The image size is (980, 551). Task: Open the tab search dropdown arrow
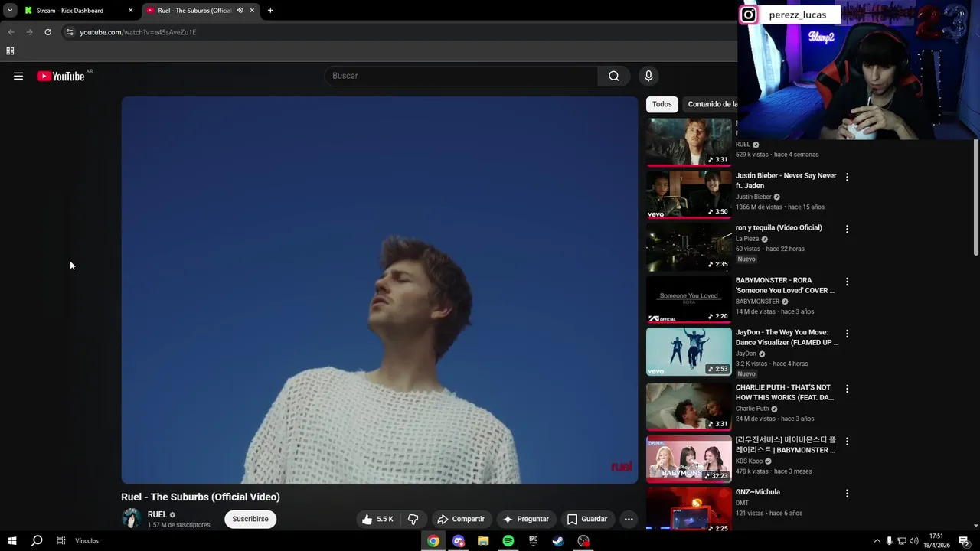tap(10, 11)
